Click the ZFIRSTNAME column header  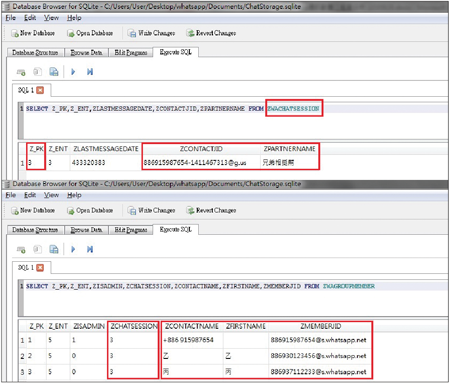point(246,326)
